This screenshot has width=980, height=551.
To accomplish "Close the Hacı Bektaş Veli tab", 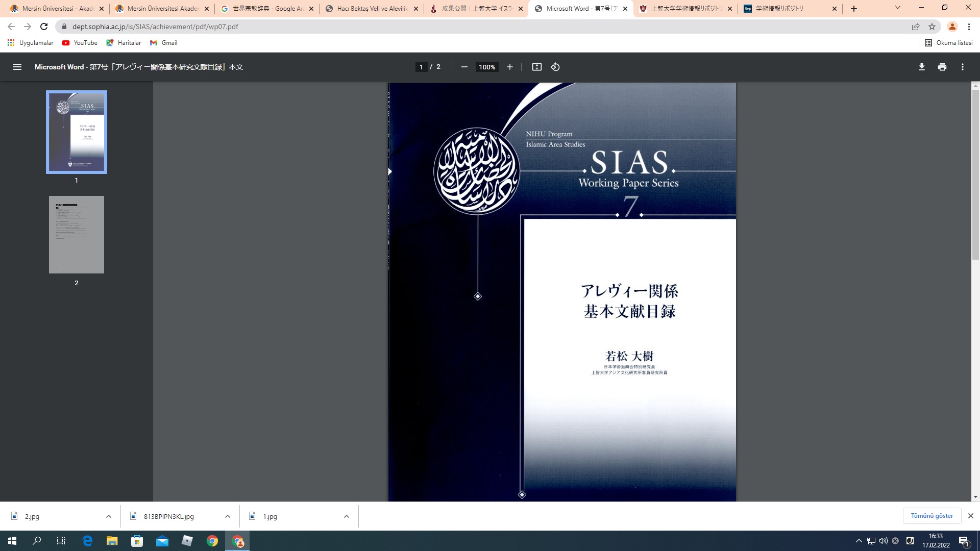I will (x=415, y=9).
